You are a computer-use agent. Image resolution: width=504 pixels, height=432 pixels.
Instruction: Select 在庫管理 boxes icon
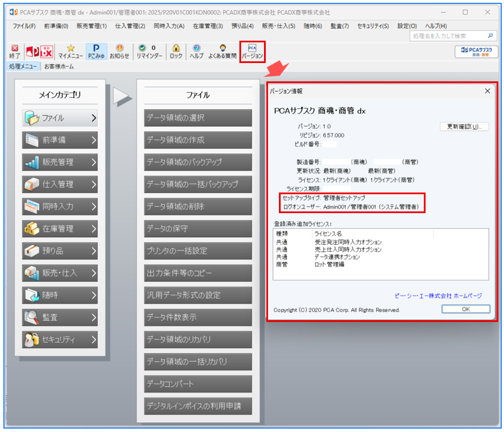coord(32,229)
